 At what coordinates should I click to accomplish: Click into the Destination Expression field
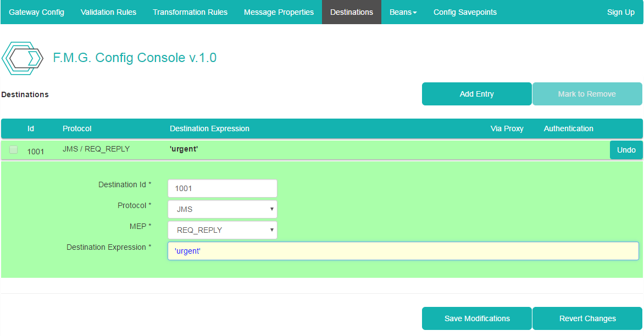403,251
